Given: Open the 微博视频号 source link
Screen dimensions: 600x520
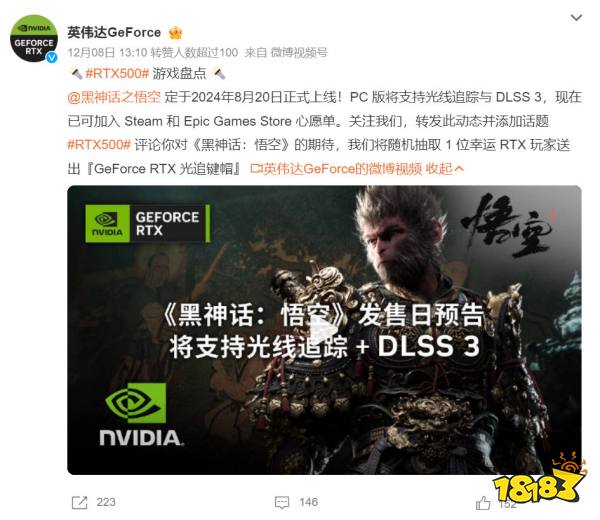Looking at the screenshot, I should tap(299, 52).
